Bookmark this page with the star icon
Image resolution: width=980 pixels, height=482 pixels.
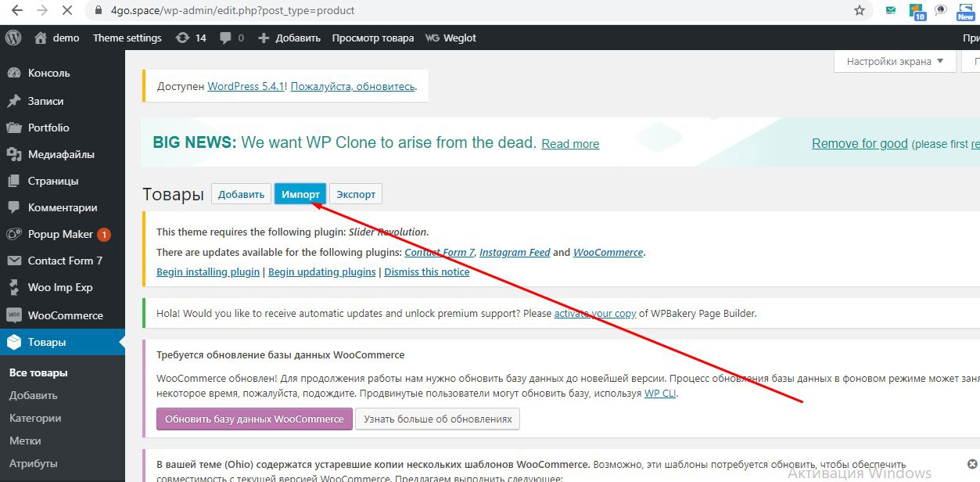[860, 11]
